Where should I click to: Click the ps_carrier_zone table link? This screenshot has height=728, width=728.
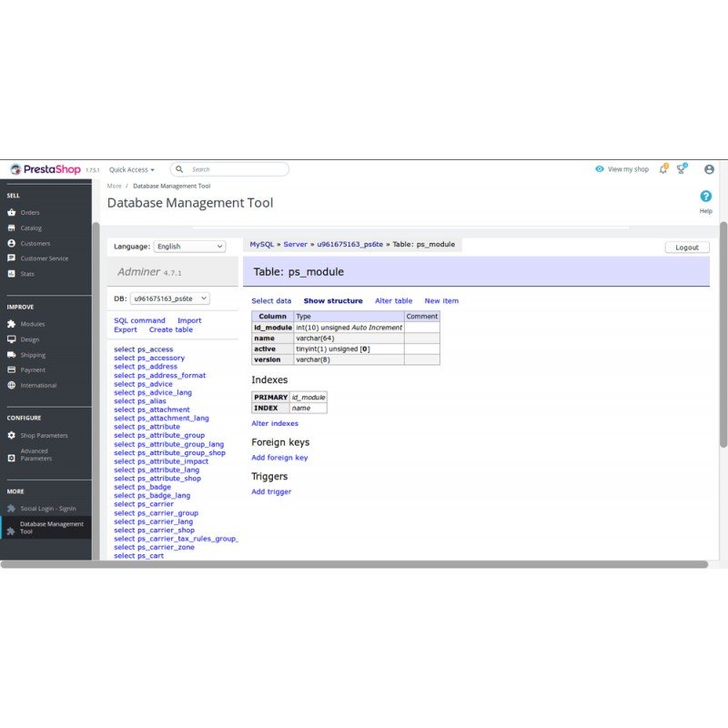click(x=167, y=547)
